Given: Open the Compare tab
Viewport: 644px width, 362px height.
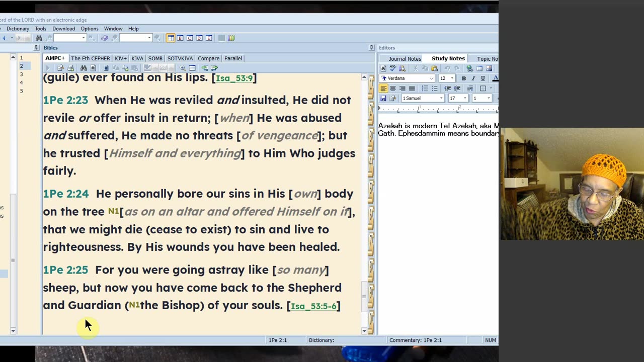Looking at the screenshot, I should (x=208, y=58).
